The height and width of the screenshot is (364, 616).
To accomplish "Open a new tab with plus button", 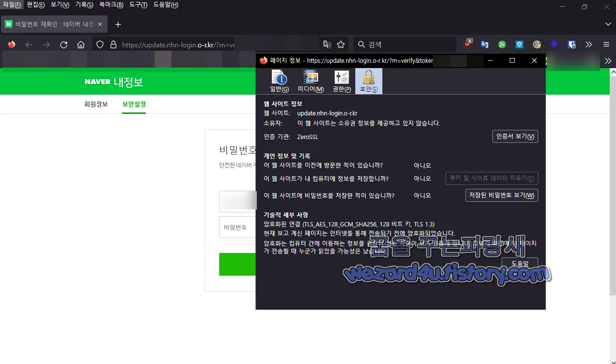I will coord(118,24).
